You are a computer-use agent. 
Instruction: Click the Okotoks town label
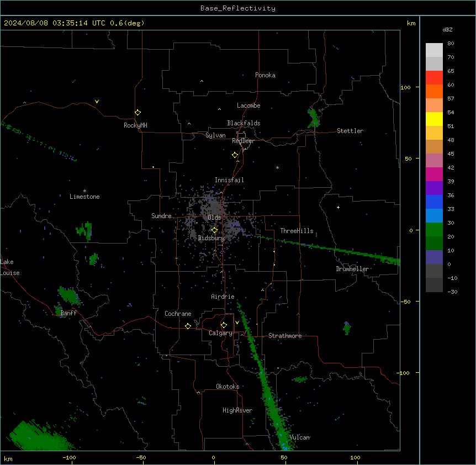pyautogui.click(x=228, y=387)
